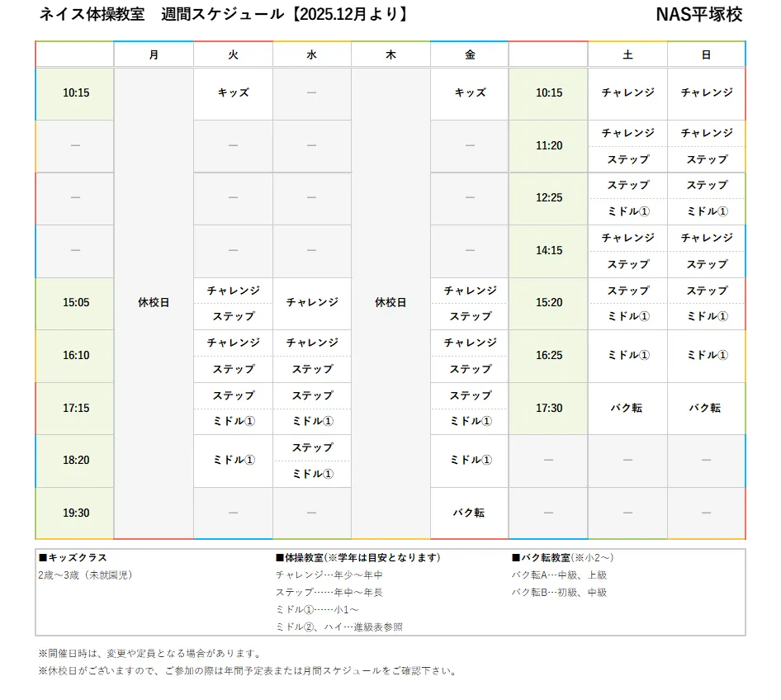Click Saturday's チャレンジ class at 10:15

point(627,93)
